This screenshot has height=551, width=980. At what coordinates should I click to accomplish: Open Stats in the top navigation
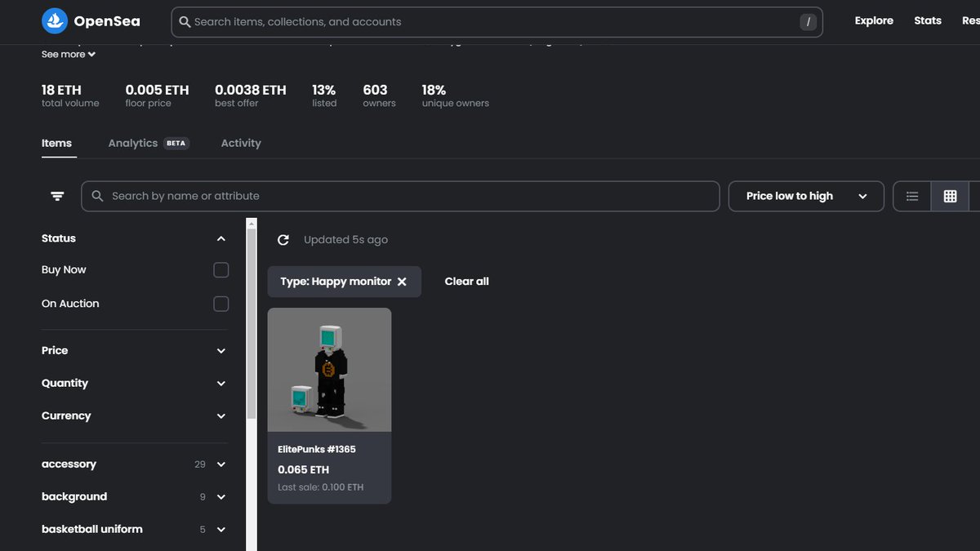928,21
